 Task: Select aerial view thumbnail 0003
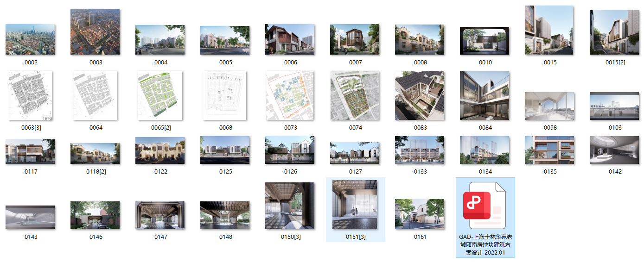click(x=95, y=32)
